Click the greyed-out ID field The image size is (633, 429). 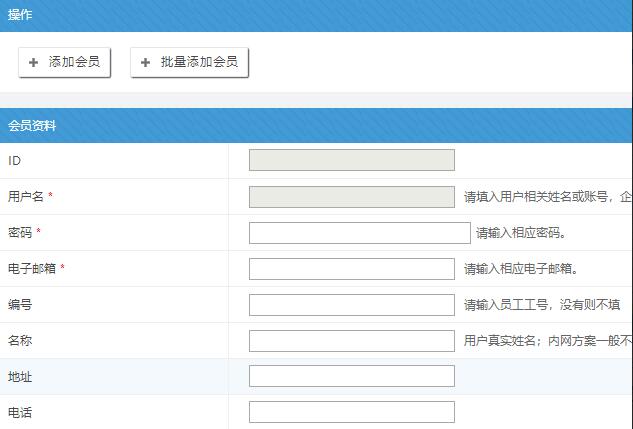(351, 160)
